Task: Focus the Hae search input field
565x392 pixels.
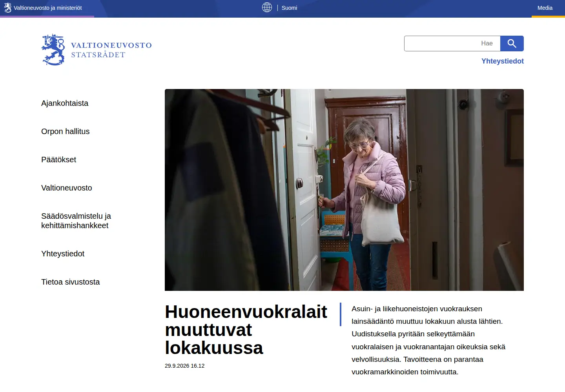Action: point(452,44)
